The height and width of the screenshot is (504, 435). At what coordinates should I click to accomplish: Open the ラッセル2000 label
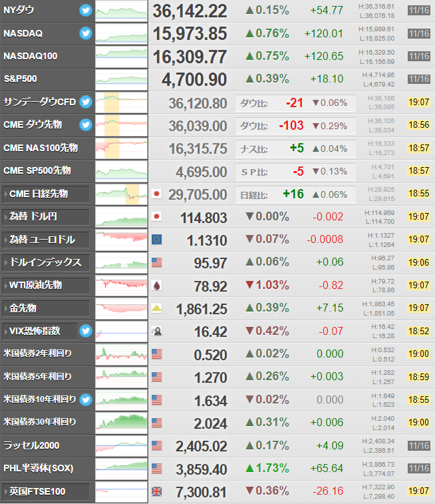tap(31, 445)
